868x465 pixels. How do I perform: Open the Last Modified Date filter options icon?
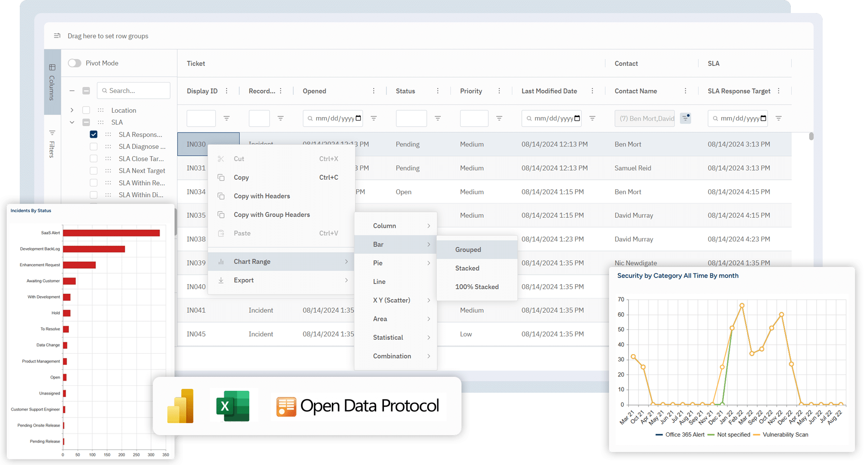point(592,118)
